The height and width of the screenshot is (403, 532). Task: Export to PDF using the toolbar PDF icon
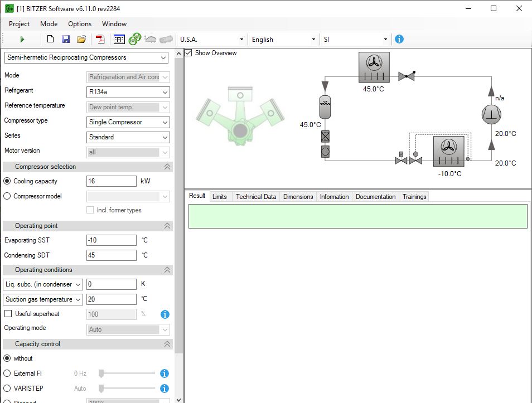point(100,40)
